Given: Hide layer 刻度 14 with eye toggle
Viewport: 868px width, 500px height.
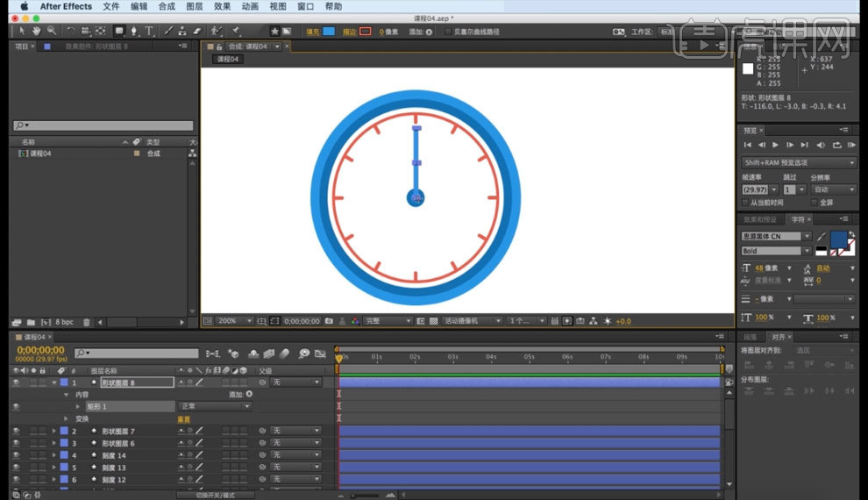Looking at the screenshot, I should (16, 455).
